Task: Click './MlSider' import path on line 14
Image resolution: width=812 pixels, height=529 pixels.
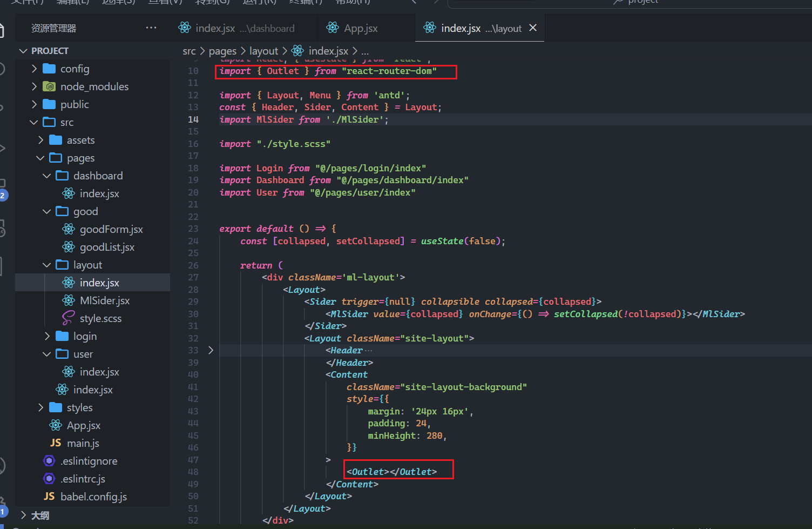Action: [x=355, y=119]
